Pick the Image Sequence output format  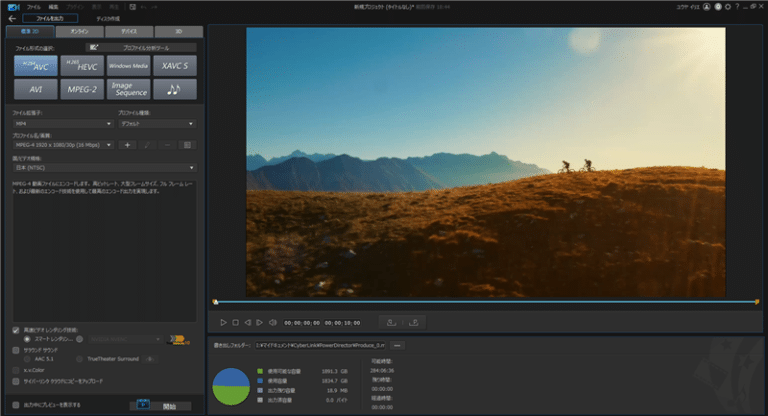[129, 89]
